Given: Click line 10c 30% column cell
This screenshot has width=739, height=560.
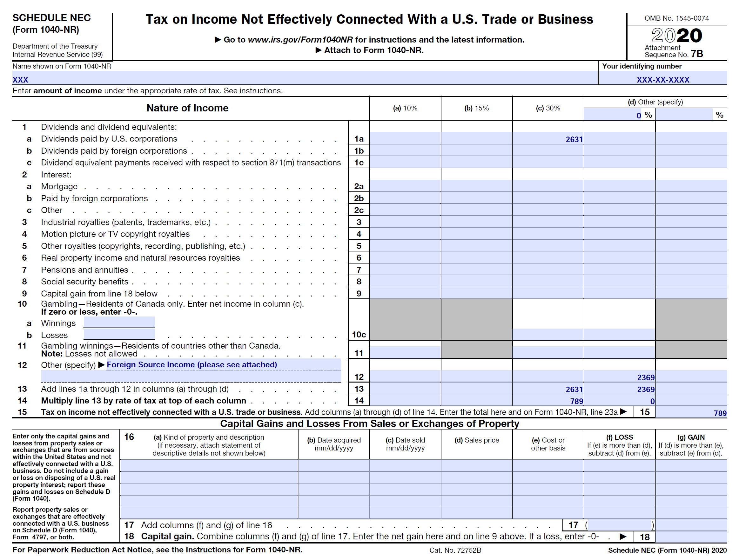Looking at the screenshot, I should pyautogui.click(x=548, y=335).
